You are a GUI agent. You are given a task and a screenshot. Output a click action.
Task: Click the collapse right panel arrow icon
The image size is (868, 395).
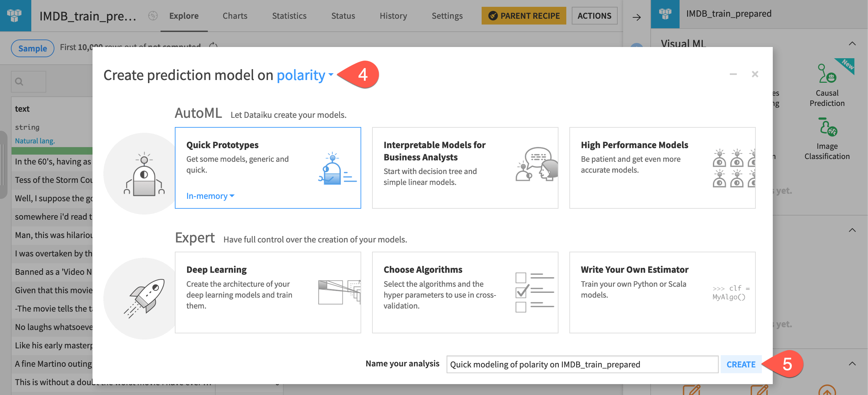[x=636, y=17]
